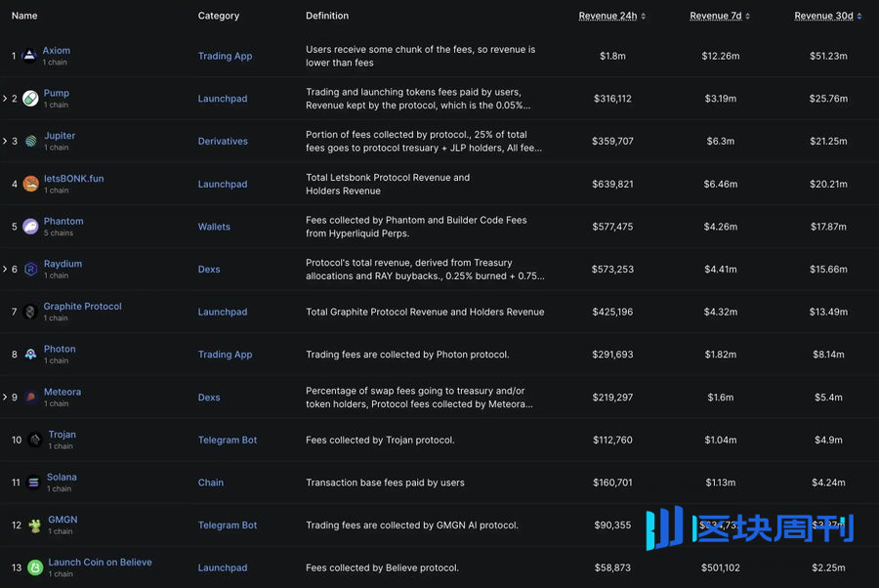Expand the Raydium row chevron
879x588 pixels.
click(x=5, y=269)
